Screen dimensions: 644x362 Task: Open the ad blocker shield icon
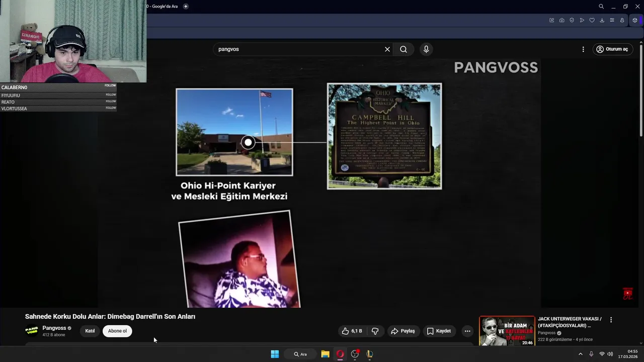coord(572,20)
